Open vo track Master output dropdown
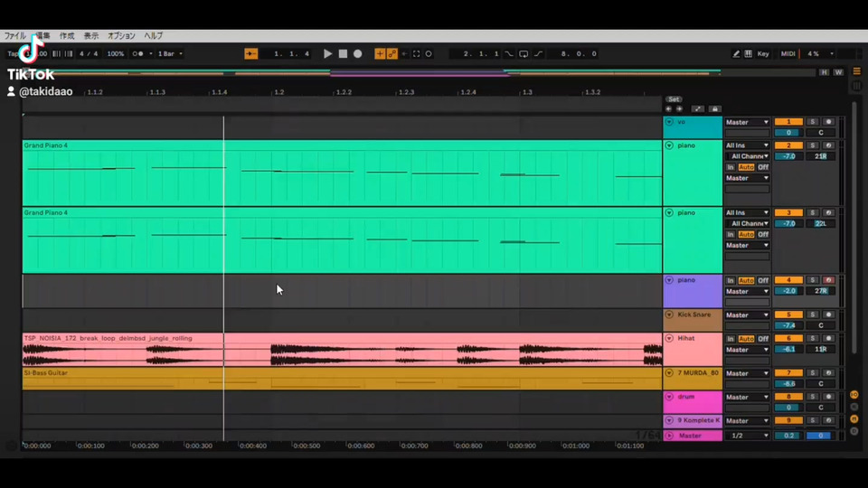The height and width of the screenshot is (488, 868). 748,122
